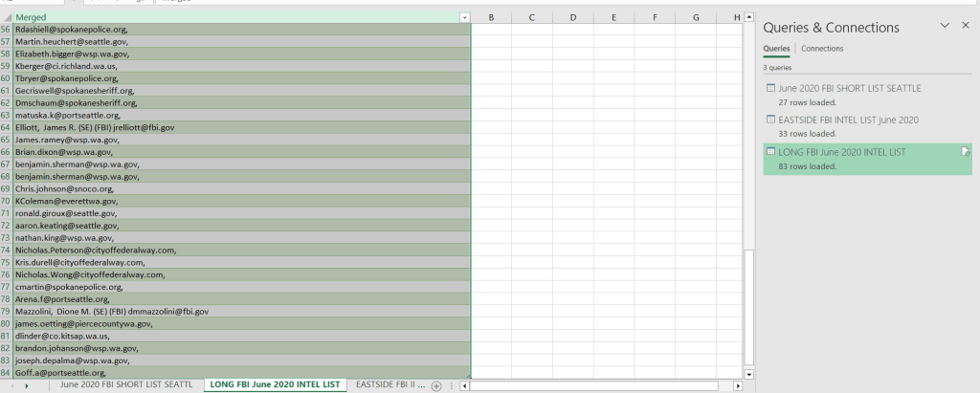The width and height of the screenshot is (980, 393).
Task: Switch to the EASTSIDE FBI sheet tab
Action: coord(389,384)
